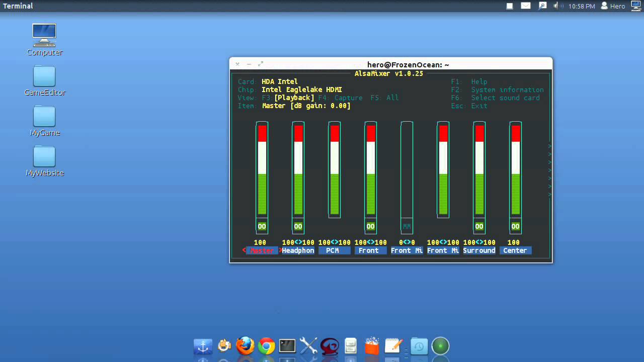Click the mail envelope indicator
Viewport: 644px width, 362px height.
tap(525, 6)
